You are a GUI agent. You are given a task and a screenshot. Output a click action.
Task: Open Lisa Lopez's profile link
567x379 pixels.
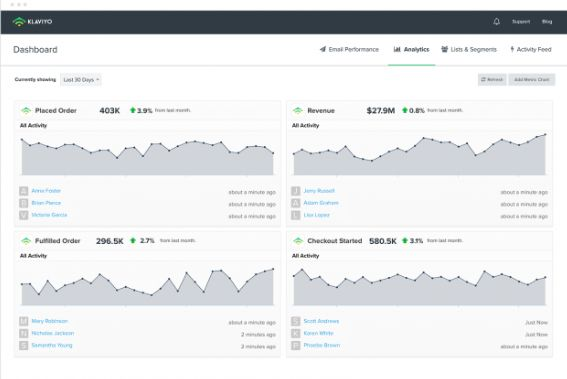317,215
